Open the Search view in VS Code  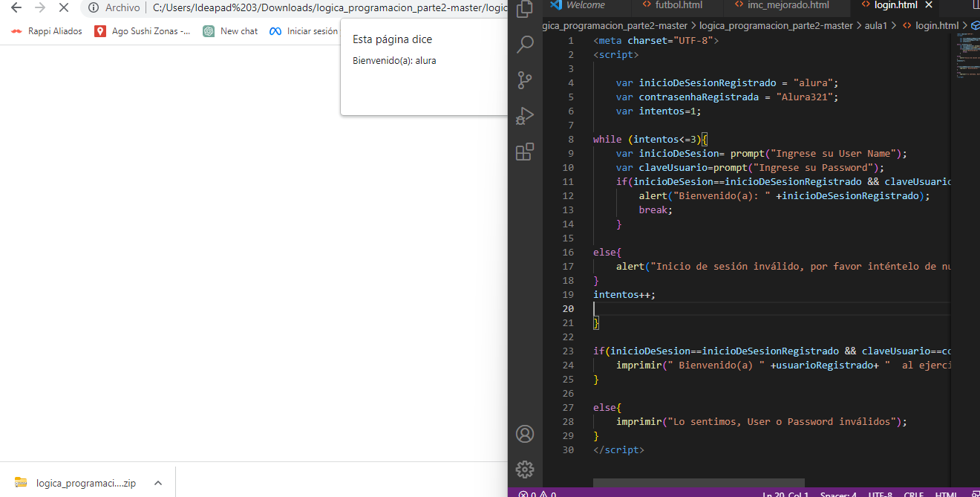(x=525, y=45)
